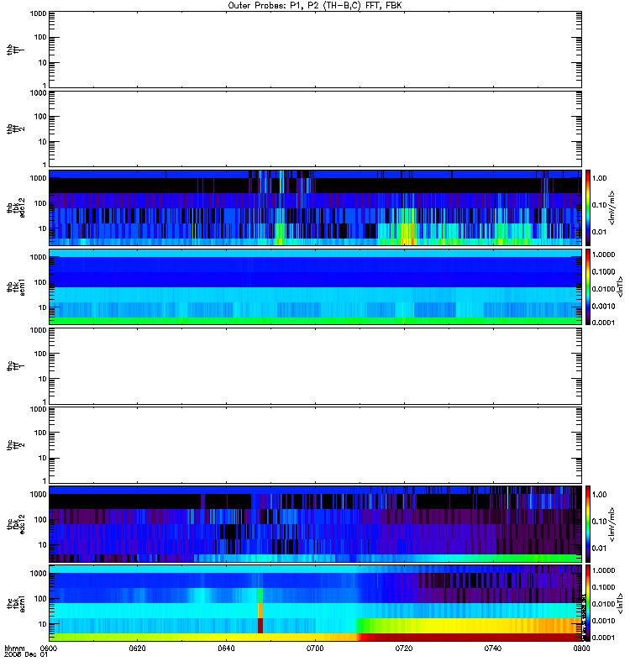
Task: Click the thb fbk edc12 y-axis panel label
Action: click(16, 207)
